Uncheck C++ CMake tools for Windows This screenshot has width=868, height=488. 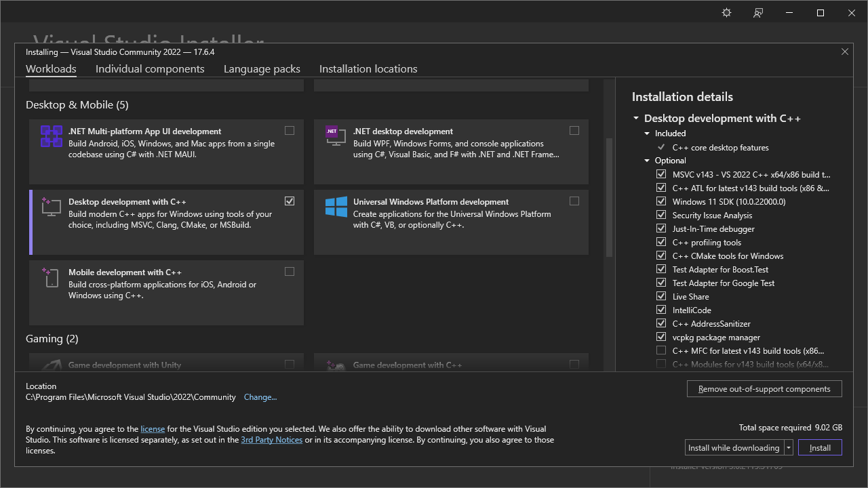pos(661,256)
